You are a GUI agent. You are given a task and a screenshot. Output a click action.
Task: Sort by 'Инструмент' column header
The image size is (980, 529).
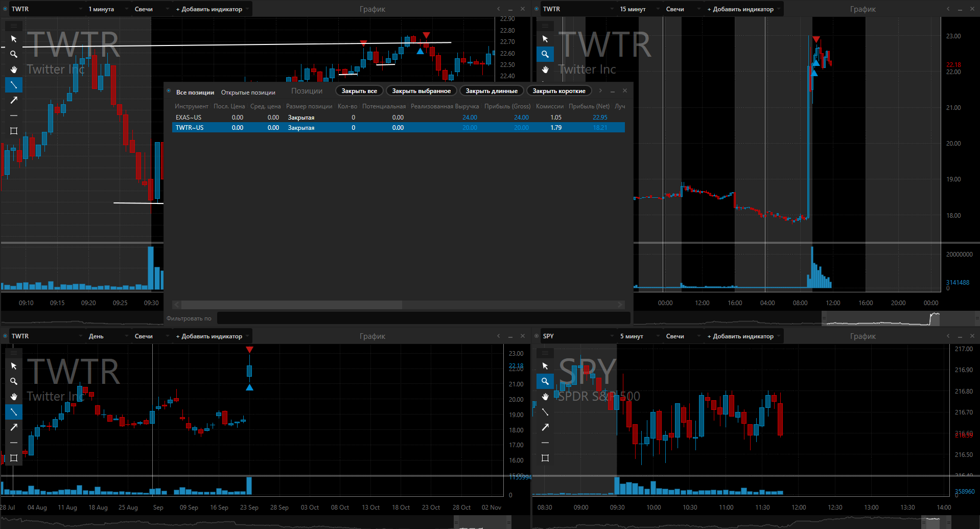coord(192,106)
